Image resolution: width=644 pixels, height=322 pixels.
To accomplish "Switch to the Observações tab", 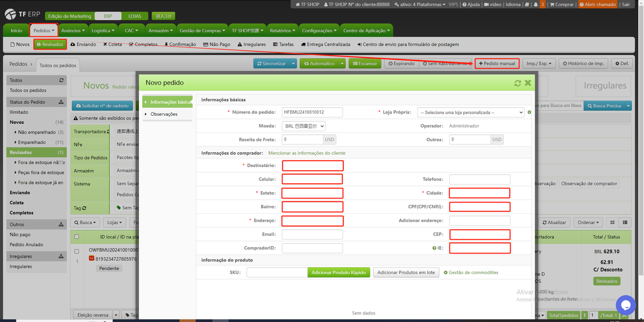I will pyautogui.click(x=164, y=114).
